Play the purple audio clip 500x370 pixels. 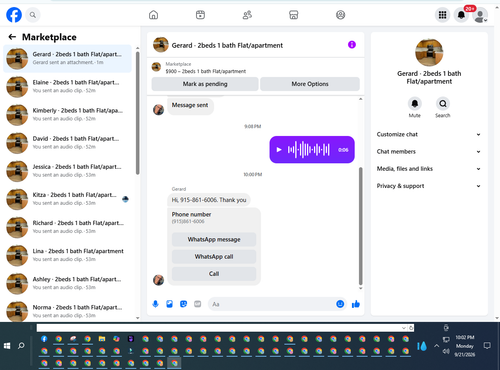(x=279, y=150)
